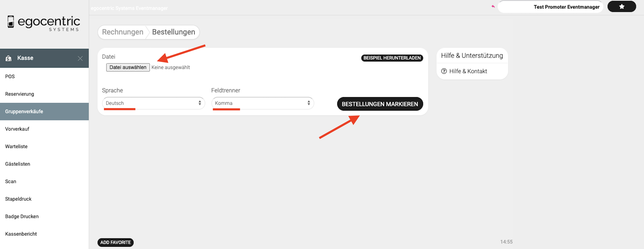The height and width of the screenshot is (249, 644).
Task: Close the Kasse menu with X
Action: (80, 58)
